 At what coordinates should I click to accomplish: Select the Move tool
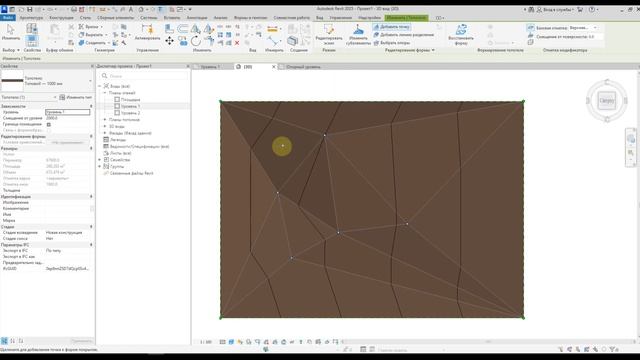tap(169, 41)
